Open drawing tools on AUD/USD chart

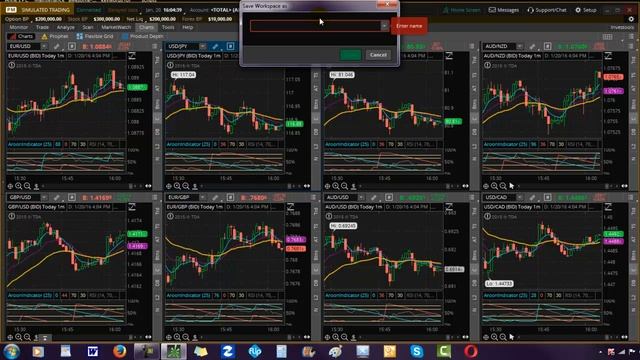coord(373,198)
